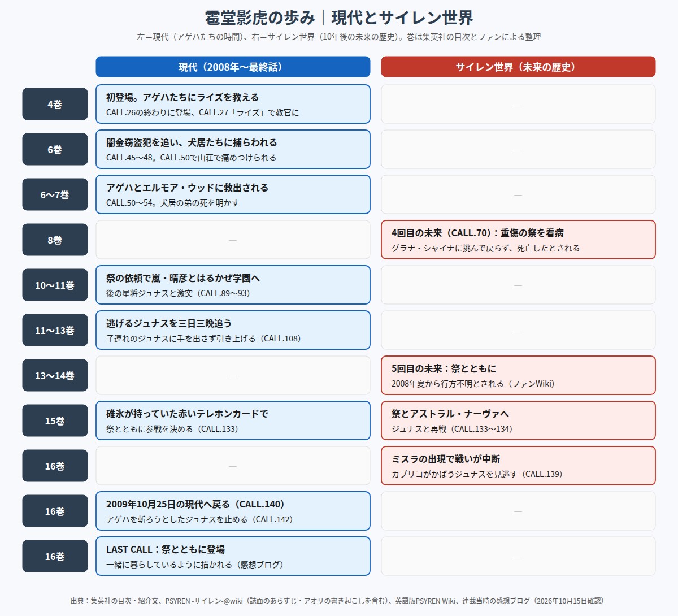
Task: Click the 16巻 label beside ミスラの出現
Action: [55, 466]
